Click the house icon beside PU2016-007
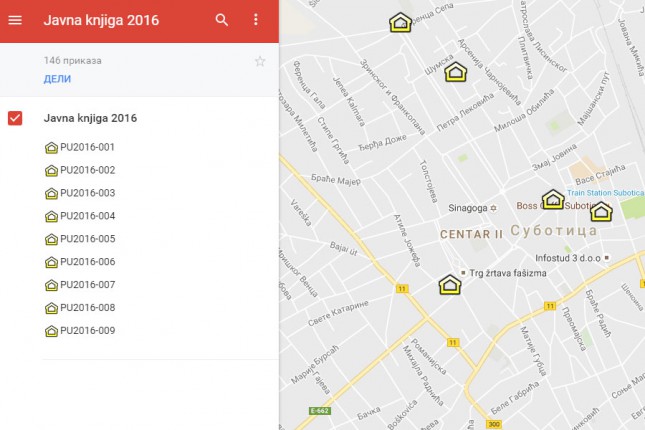 [x=51, y=285]
